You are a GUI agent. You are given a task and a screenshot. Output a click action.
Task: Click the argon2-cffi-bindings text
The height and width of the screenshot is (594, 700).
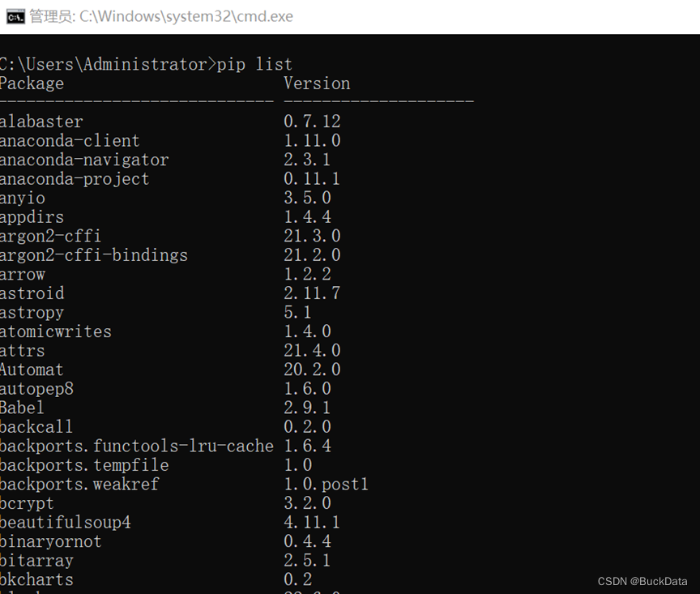94,254
